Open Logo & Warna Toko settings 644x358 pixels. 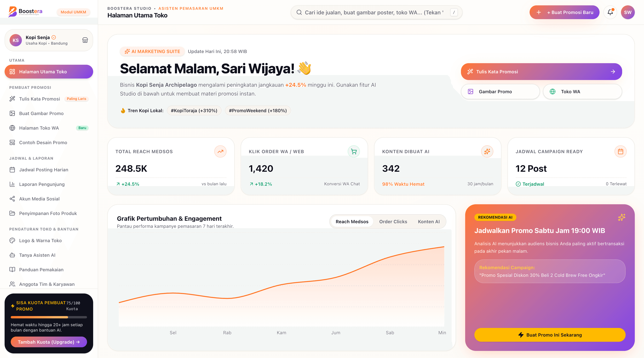click(x=49, y=241)
